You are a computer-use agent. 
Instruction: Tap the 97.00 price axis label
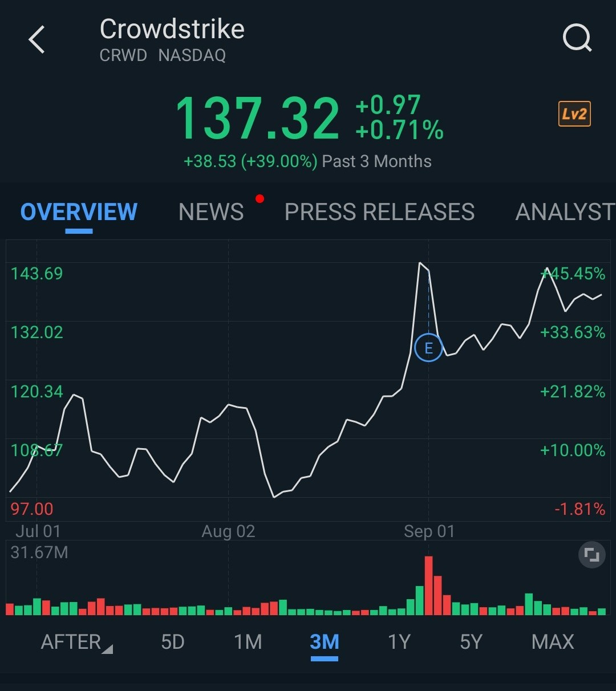click(x=32, y=509)
